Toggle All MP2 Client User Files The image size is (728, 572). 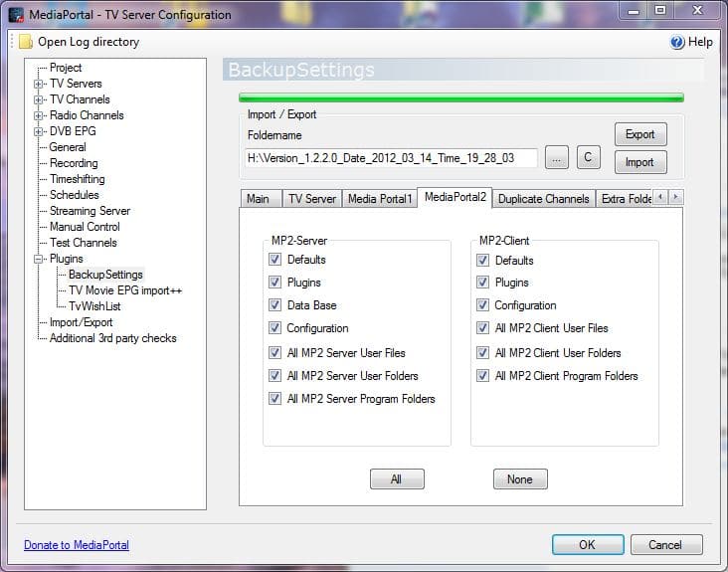(483, 328)
